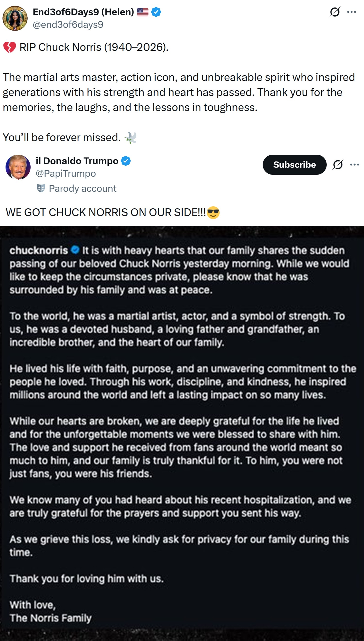Expand more options on the quoted post
This screenshot has height=641, width=364.
(355, 165)
